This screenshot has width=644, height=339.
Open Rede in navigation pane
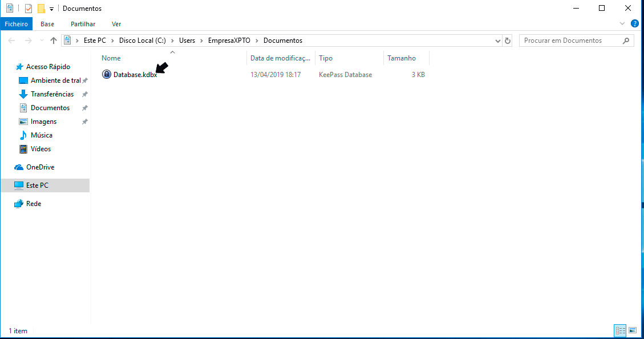pyautogui.click(x=34, y=203)
